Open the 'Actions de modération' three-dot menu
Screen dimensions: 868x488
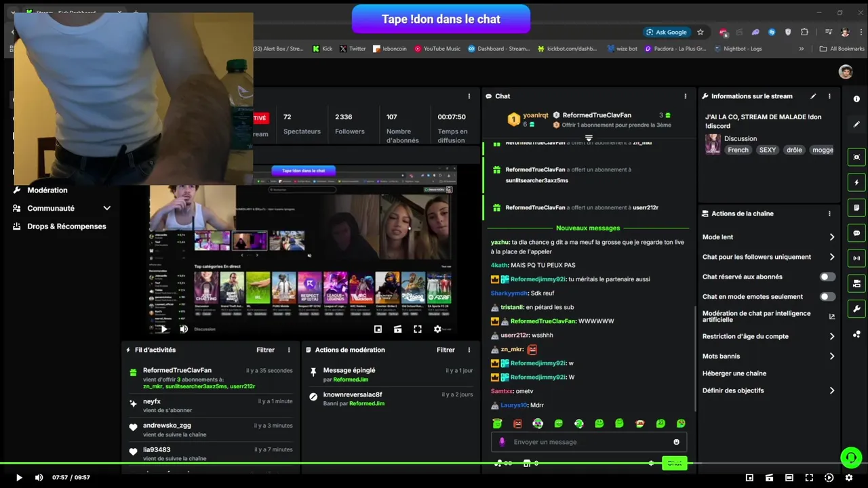(469, 350)
